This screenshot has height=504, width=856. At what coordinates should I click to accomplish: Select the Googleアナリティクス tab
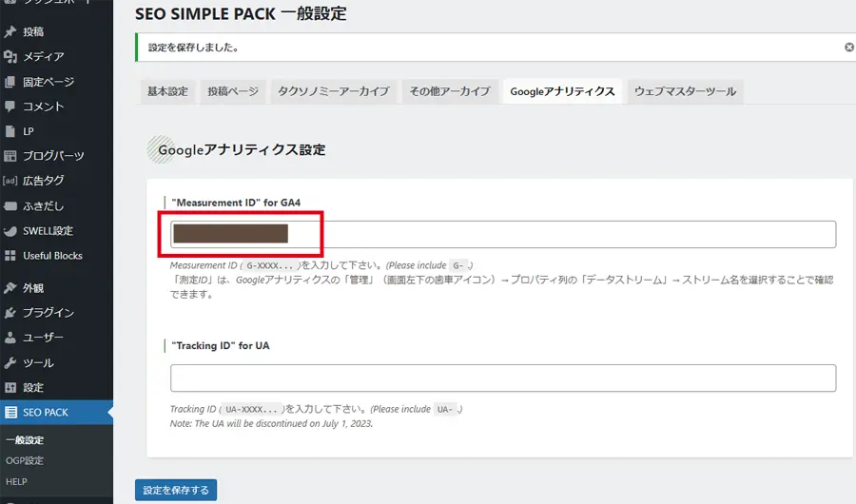562,91
